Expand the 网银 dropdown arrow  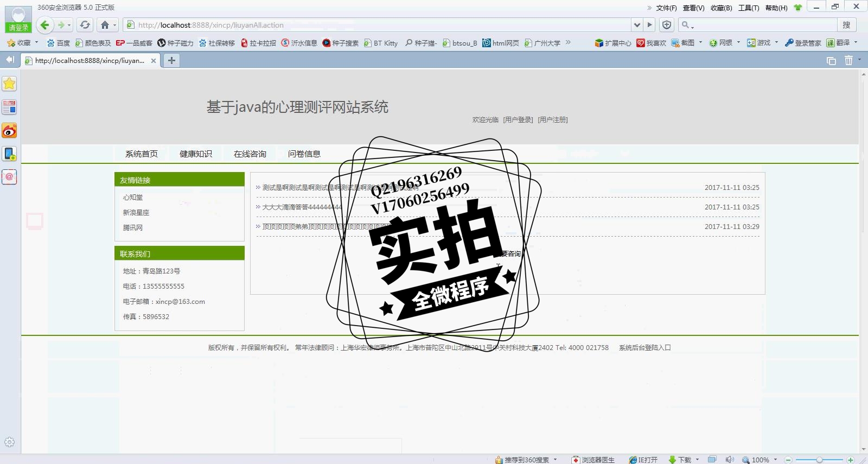[738, 42]
